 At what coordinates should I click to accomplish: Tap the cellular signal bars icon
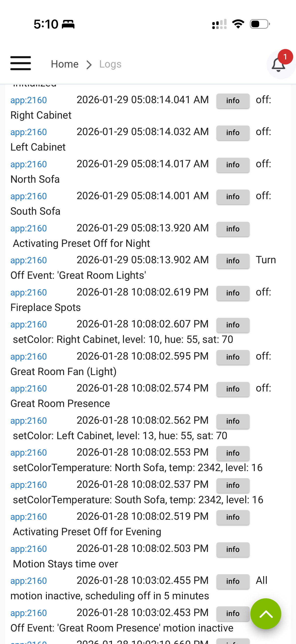click(x=219, y=24)
